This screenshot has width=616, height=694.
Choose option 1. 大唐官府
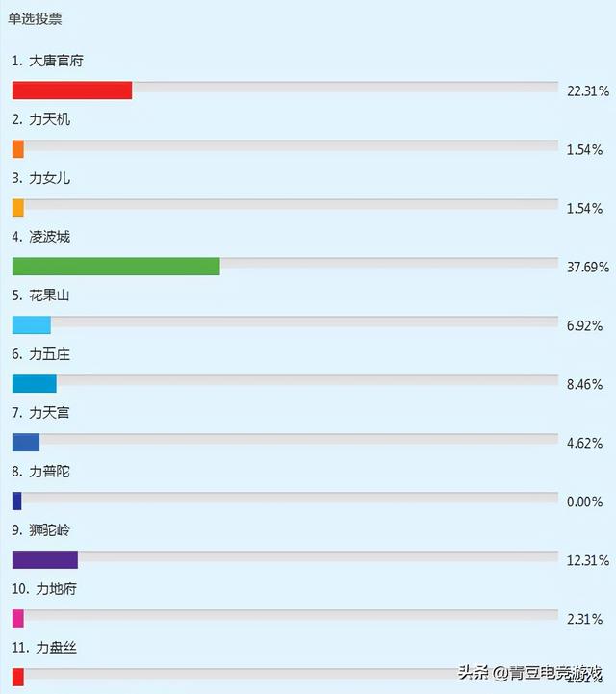point(47,61)
